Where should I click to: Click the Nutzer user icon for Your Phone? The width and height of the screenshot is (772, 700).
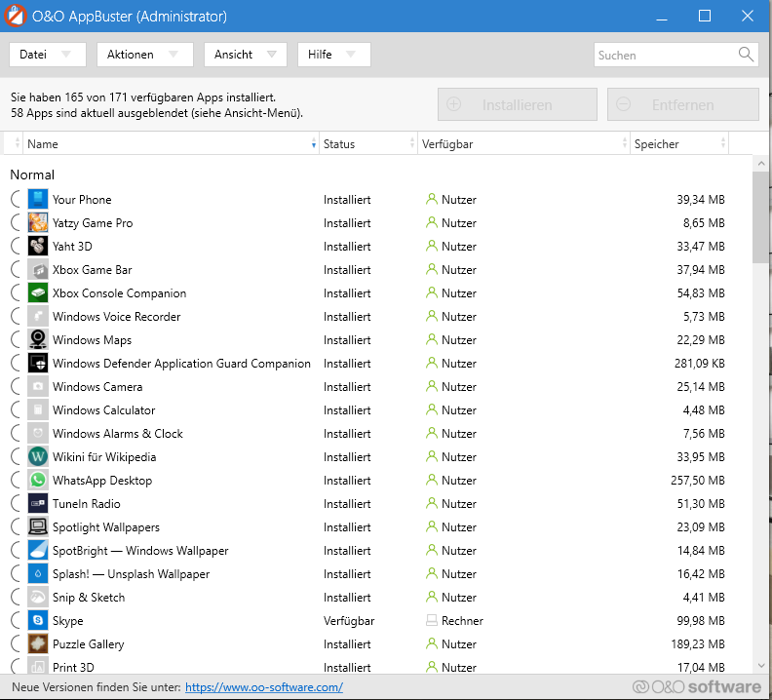tap(431, 199)
